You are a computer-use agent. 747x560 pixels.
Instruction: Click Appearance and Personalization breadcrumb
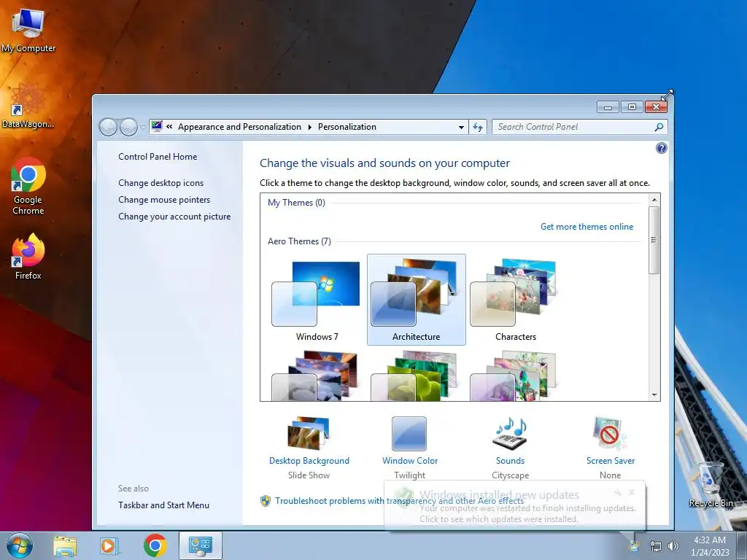(x=239, y=127)
